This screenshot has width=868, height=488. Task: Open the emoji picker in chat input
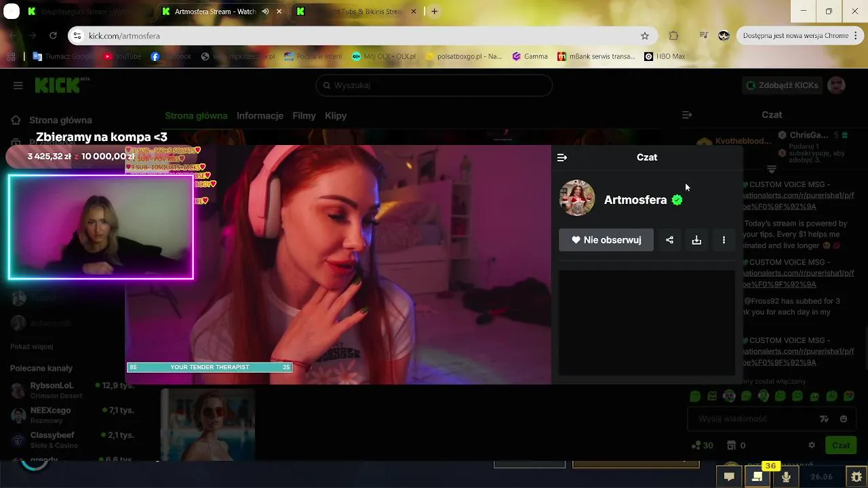[844, 419]
